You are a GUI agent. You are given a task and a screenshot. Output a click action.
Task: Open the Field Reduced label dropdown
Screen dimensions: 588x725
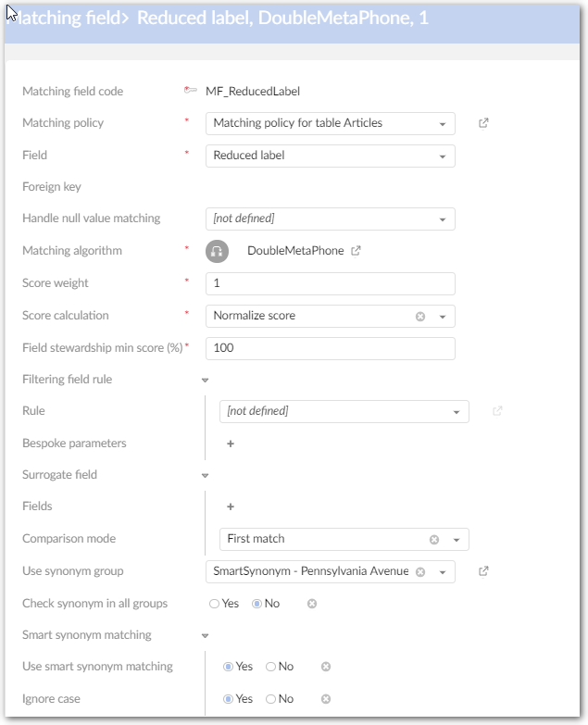(x=443, y=156)
